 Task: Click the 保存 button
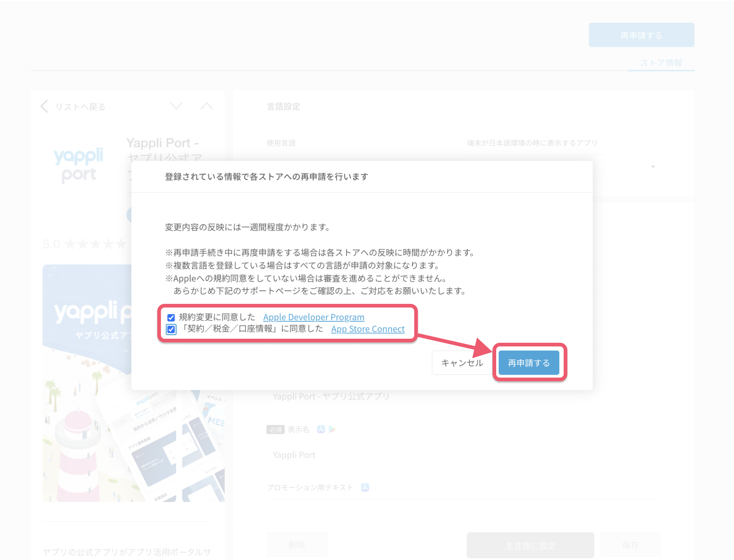[x=631, y=545]
